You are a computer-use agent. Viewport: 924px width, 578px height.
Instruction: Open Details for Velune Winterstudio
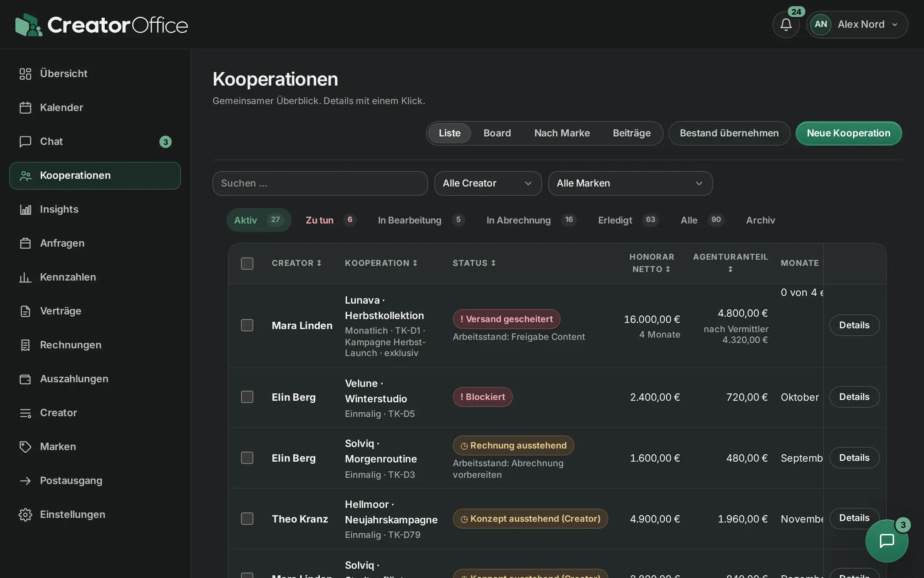(854, 397)
